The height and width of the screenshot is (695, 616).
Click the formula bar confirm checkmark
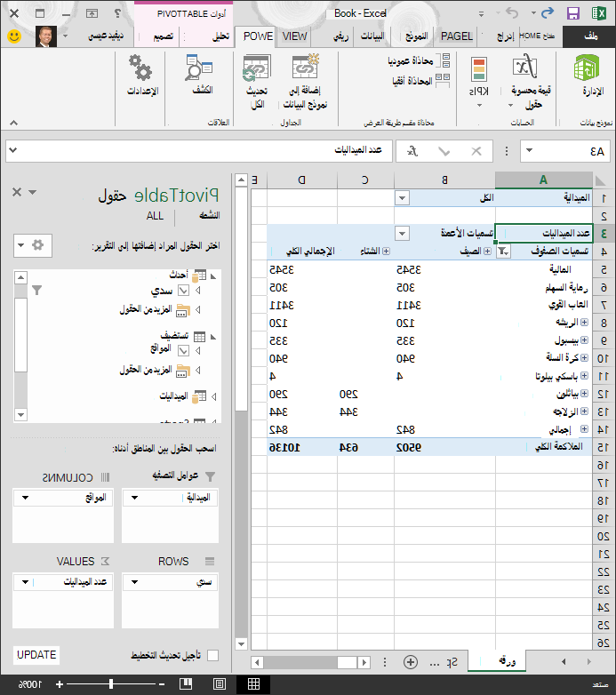point(444,152)
